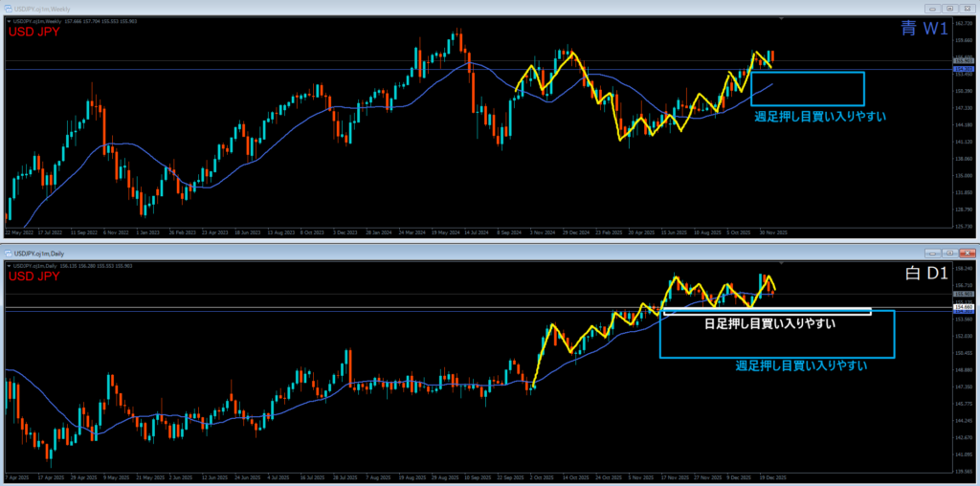Click the Daily chart window icon in title bar
The image size is (980, 486).
[x=9, y=254]
